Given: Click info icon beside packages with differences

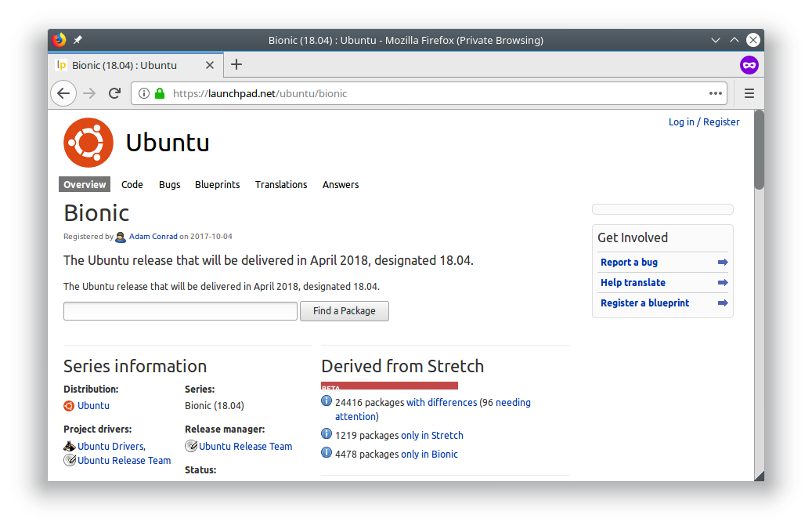Looking at the screenshot, I should pyautogui.click(x=327, y=401).
